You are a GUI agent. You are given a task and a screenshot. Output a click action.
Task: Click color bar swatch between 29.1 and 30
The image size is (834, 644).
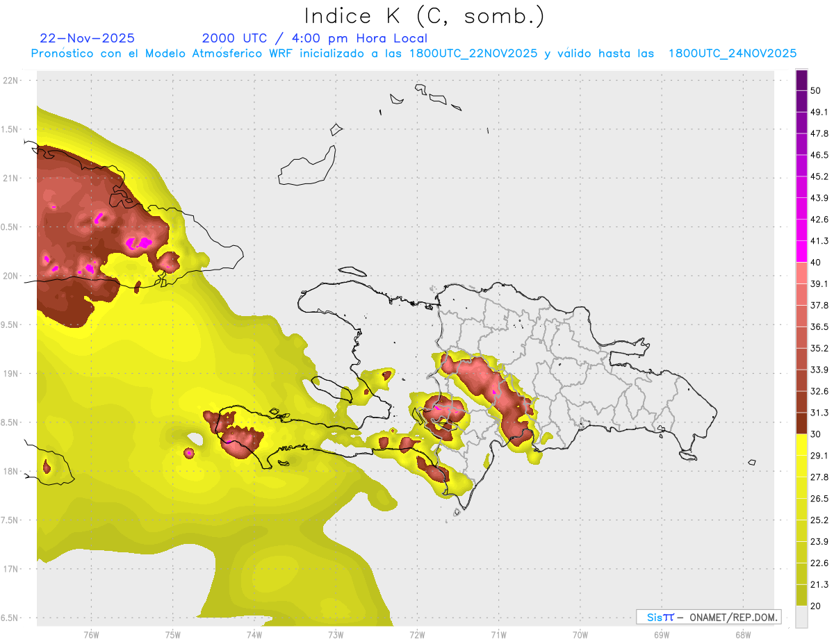(x=801, y=445)
